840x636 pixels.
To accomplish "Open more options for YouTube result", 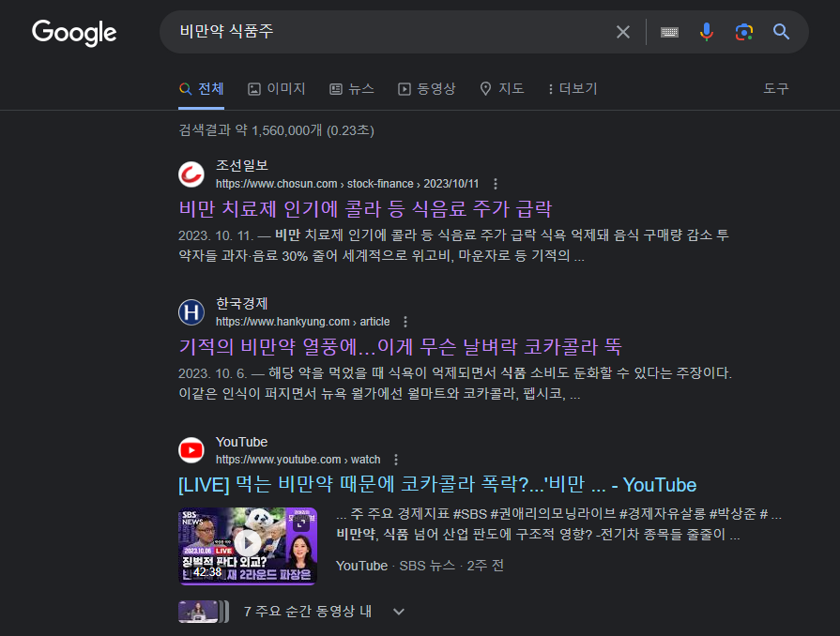I will [396, 460].
